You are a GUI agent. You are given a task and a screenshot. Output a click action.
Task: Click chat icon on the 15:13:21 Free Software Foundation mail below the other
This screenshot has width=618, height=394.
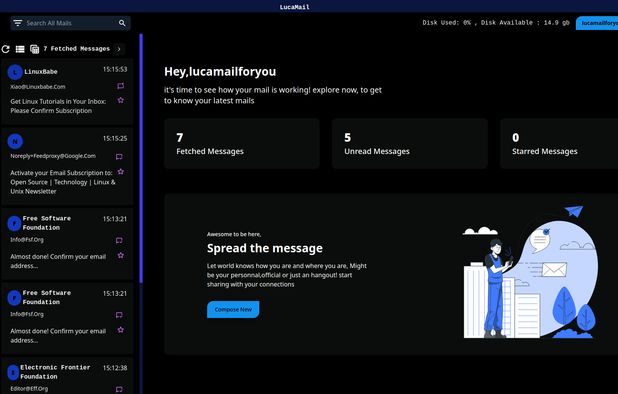pos(119,315)
